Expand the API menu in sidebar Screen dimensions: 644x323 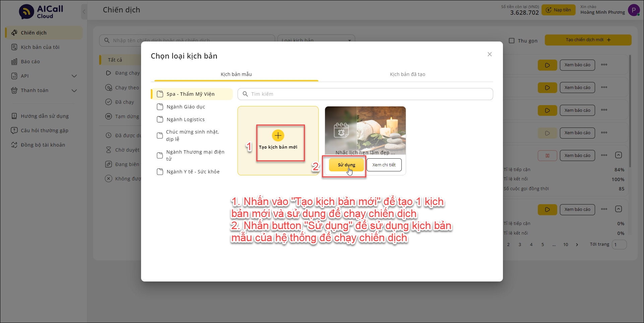(x=74, y=76)
